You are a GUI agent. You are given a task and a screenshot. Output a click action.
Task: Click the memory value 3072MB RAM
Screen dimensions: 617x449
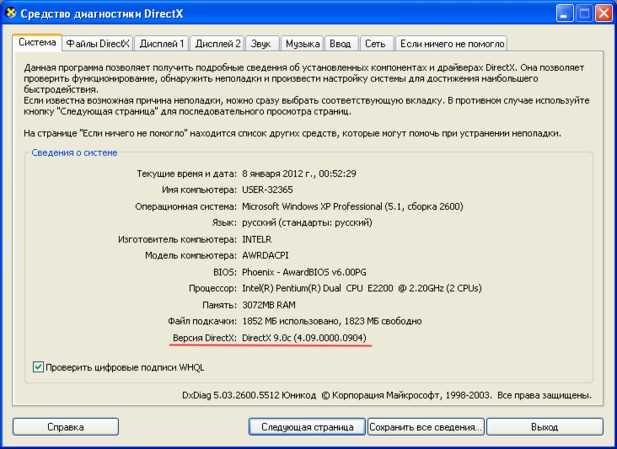tap(269, 305)
